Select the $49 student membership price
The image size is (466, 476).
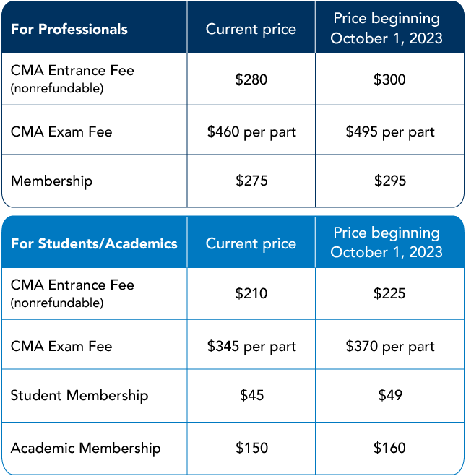tap(390, 395)
